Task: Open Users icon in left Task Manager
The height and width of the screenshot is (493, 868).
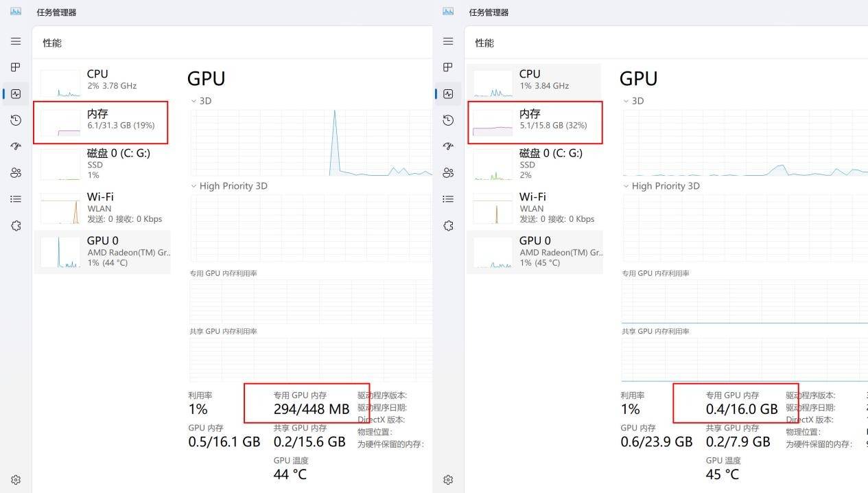Action: [16, 172]
